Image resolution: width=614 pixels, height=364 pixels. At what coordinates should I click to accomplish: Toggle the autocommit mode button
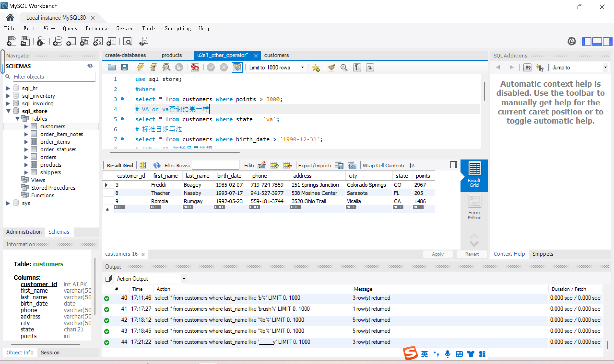(237, 68)
